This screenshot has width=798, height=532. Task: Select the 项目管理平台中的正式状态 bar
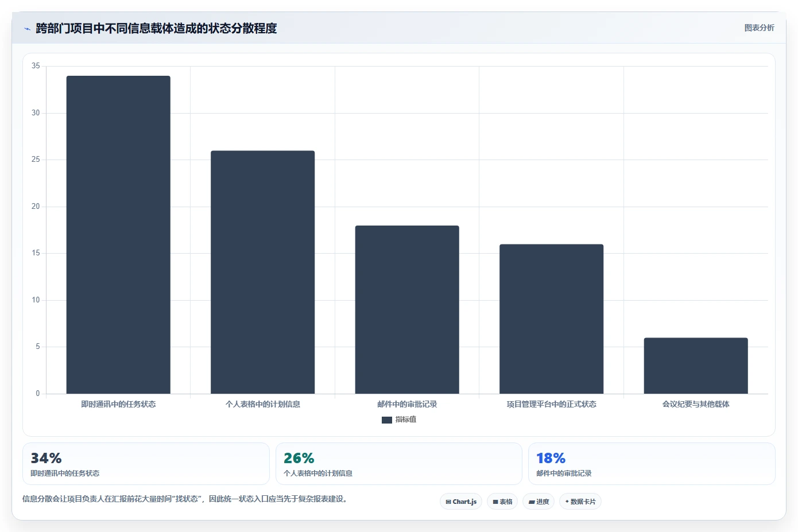(551, 319)
